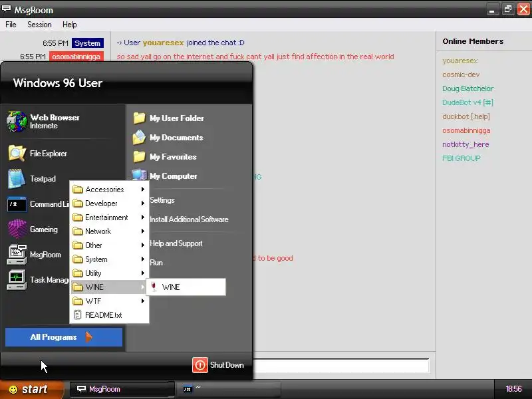Image resolution: width=532 pixels, height=399 pixels.
Task: Click the All Programs button
Action: [x=64, y=337]
